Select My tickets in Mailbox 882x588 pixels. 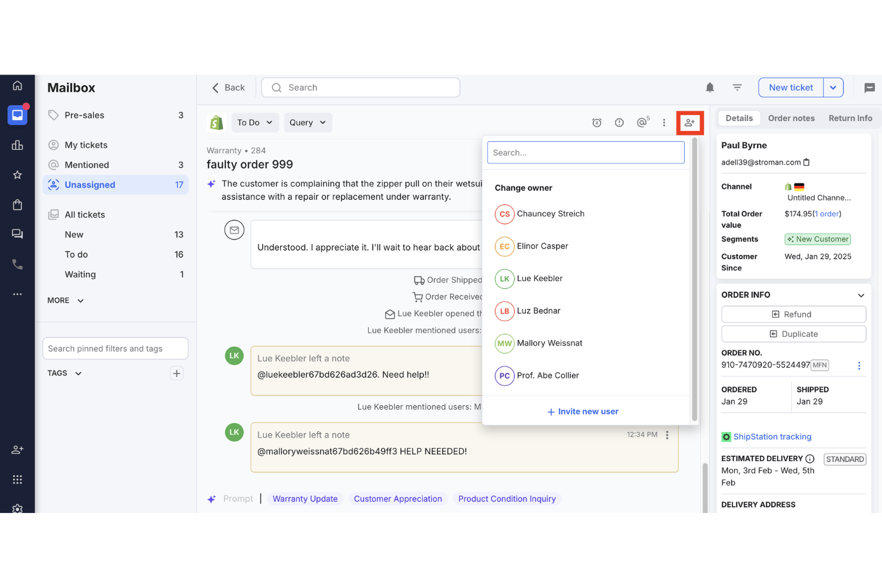116,145
